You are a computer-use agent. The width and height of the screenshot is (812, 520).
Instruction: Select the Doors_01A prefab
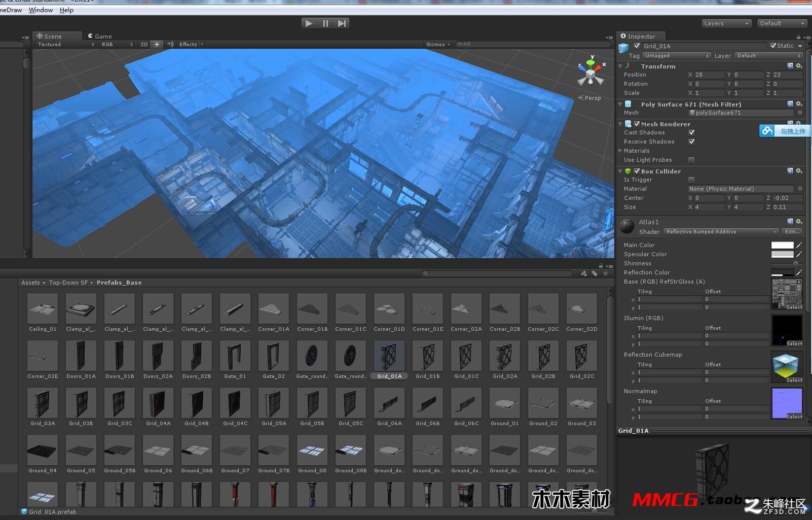[81, 356]
